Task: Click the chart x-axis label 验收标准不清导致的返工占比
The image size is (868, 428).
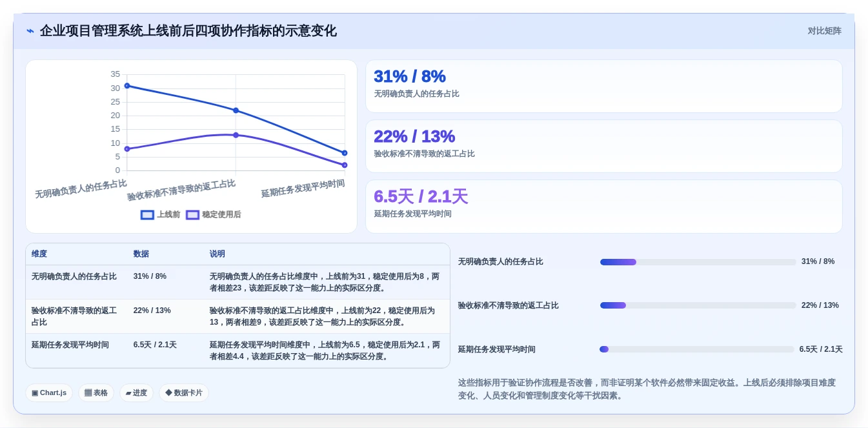Action: coord(181,190)
